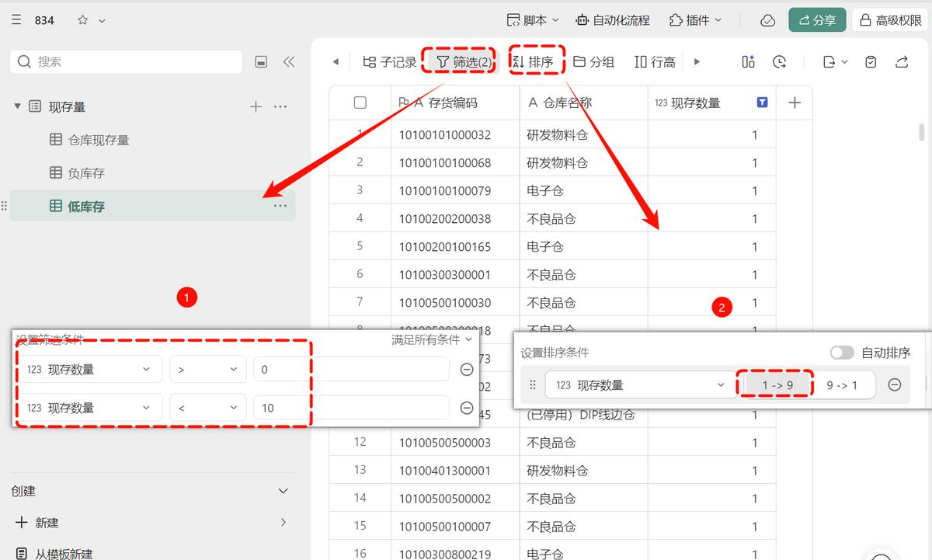
Task: Open the 插件 dropdown
Action: click(695, 20)
